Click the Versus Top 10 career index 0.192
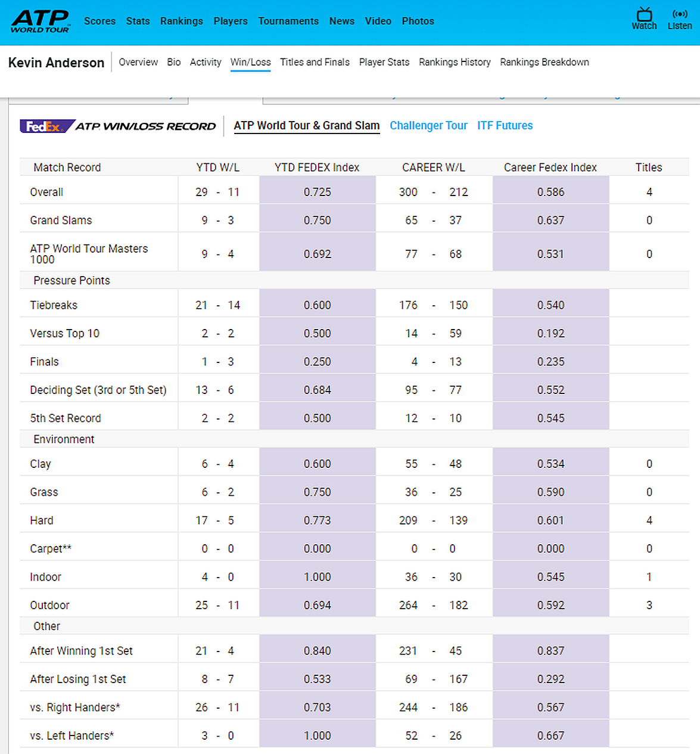This screenshot has width=700, height=754. tap(550, 333)
